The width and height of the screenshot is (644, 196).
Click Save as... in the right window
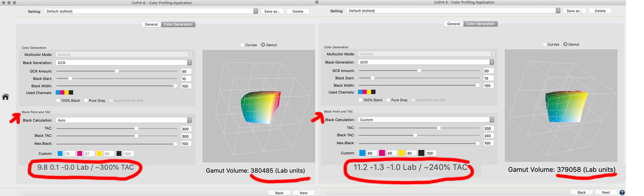(x=574, y=11)
